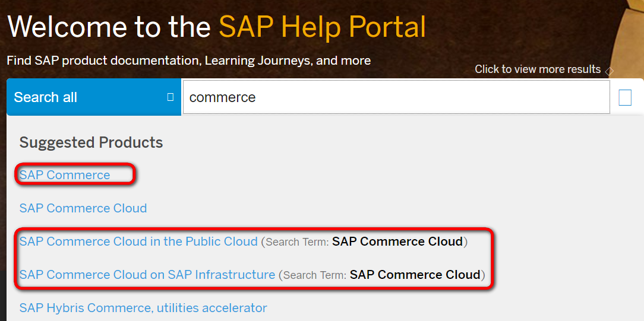
Task: Select the standalone 'SAP Commerce Cloud' suggestion link
Action: point(83,208)
